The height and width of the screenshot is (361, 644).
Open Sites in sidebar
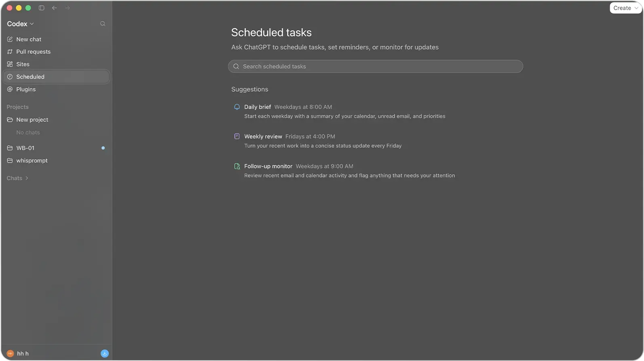point(56,64)
